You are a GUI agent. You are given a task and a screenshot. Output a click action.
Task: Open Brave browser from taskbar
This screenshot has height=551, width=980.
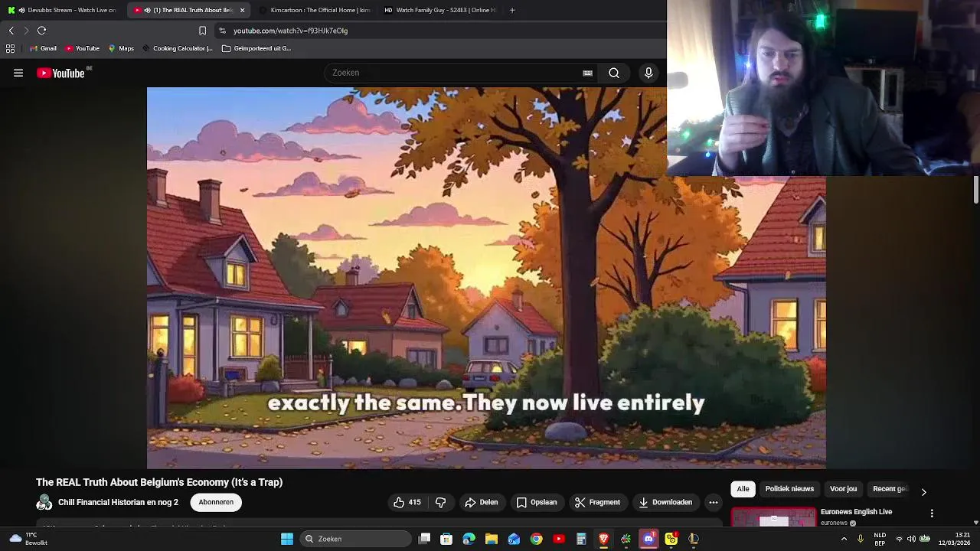pos(603,539)
